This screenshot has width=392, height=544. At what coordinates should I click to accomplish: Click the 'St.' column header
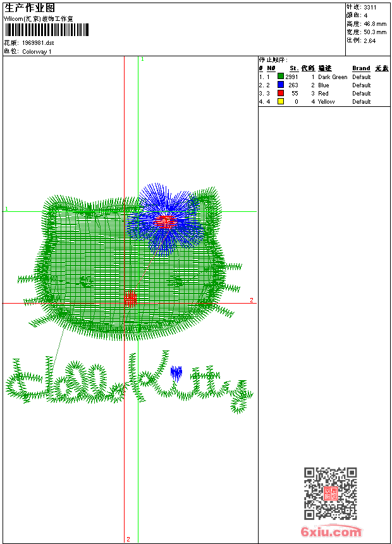pyautogui.click(x=294, y=68)
